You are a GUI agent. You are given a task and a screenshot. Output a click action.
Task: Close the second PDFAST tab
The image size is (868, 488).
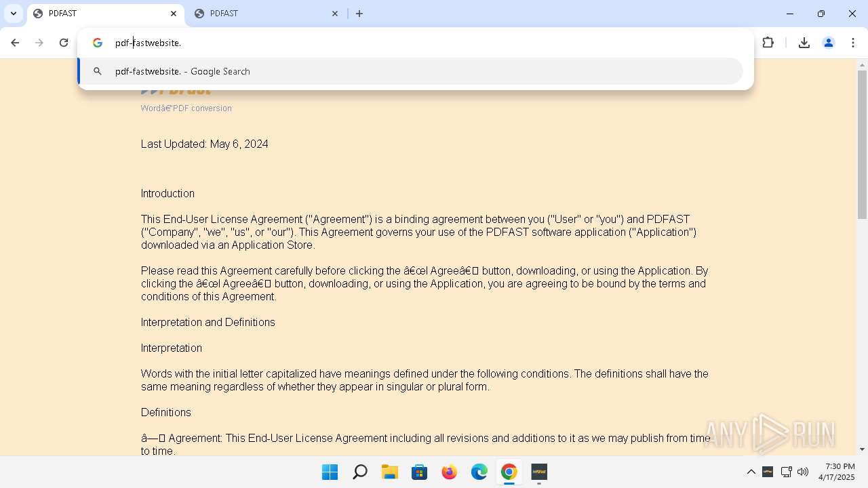click(x=335, y=14)
